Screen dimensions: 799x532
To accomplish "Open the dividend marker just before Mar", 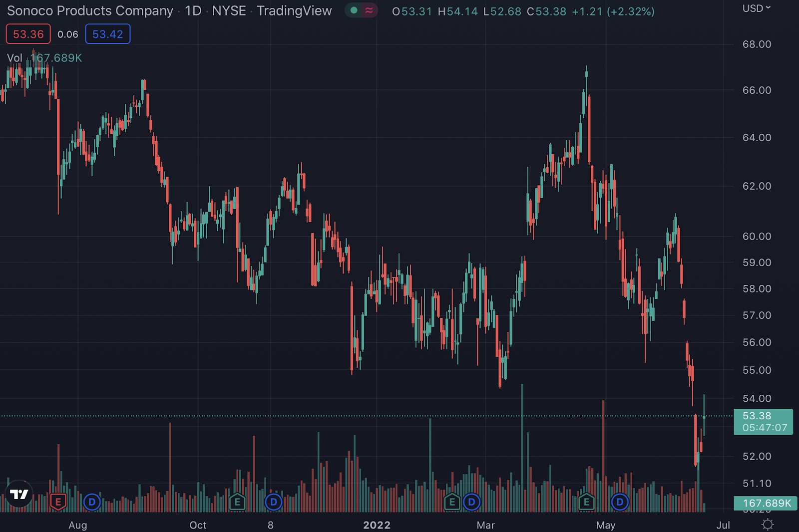I will 472,502.
